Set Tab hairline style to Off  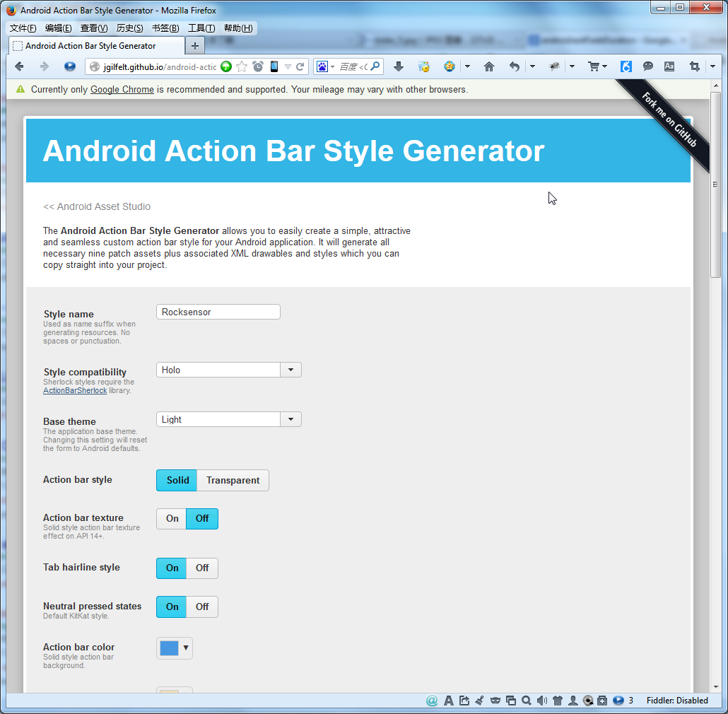tap(202, 568)
